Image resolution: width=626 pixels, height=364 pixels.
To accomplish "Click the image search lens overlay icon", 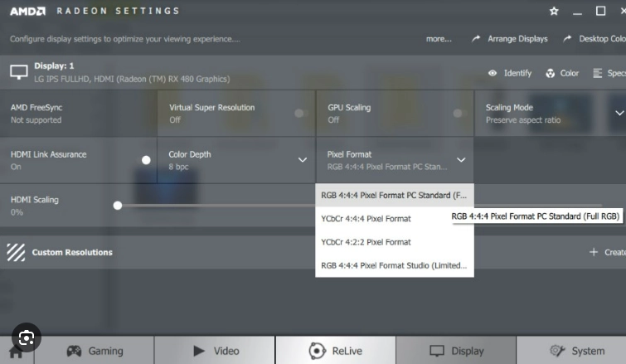I will tap(27, 337).
